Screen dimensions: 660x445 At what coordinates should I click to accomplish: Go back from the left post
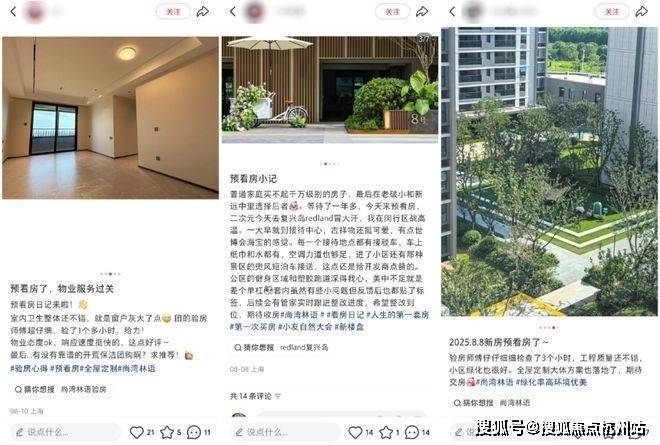coord(13,12)
